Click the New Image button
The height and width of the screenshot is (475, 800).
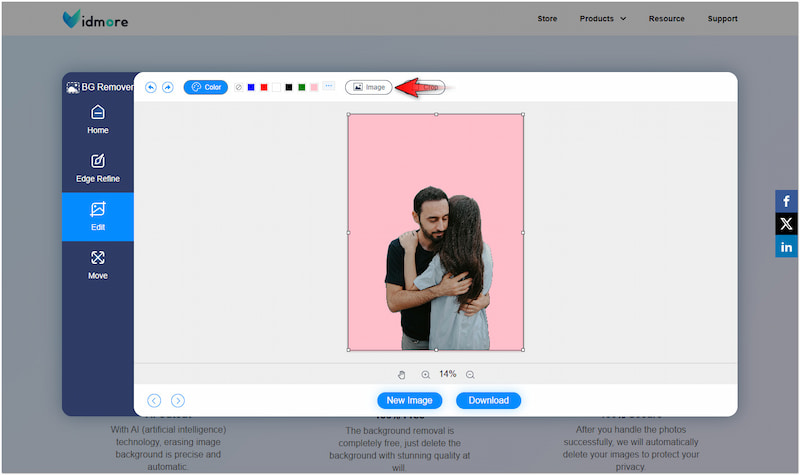coord(409,400)
